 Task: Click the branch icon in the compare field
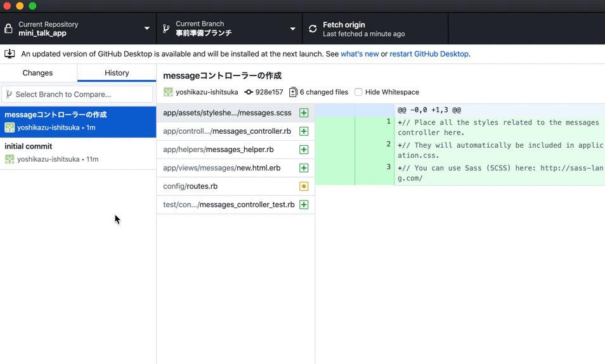point(10,94)
